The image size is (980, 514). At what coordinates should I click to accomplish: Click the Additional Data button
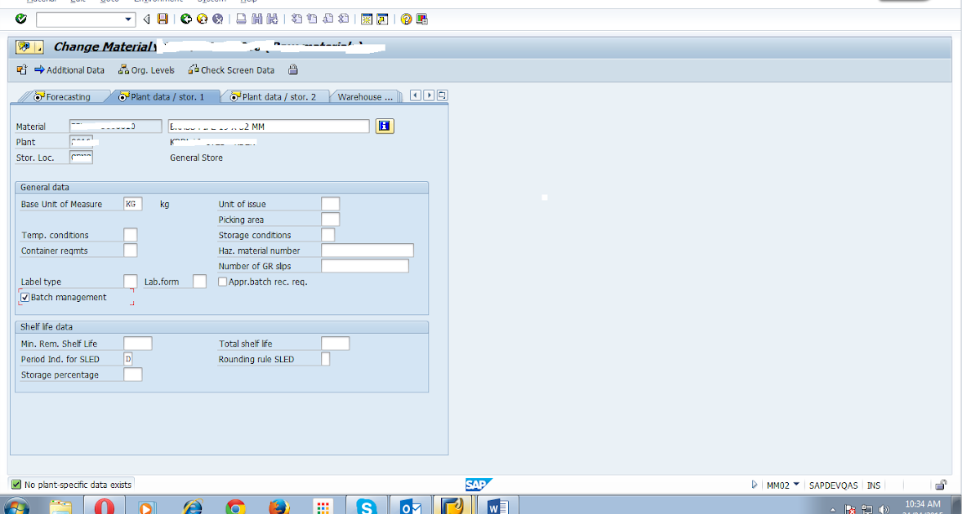click(x=70, y=70)
